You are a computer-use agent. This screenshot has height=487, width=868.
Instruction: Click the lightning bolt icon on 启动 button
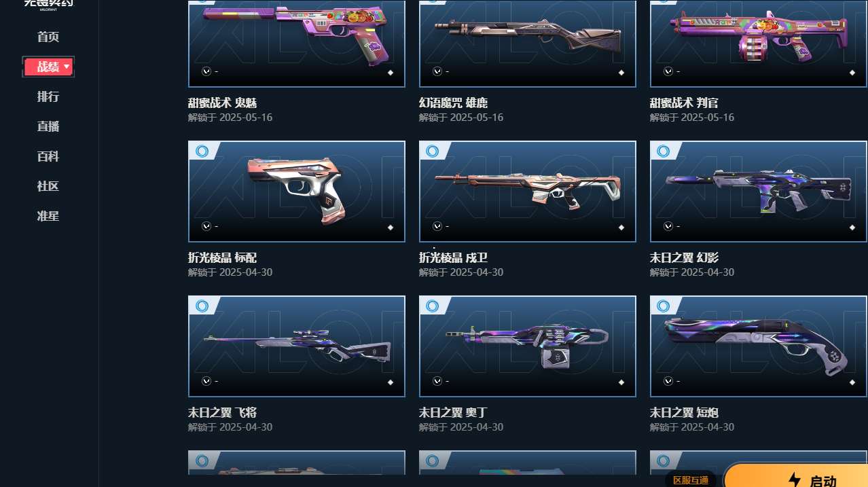(794, 480)
